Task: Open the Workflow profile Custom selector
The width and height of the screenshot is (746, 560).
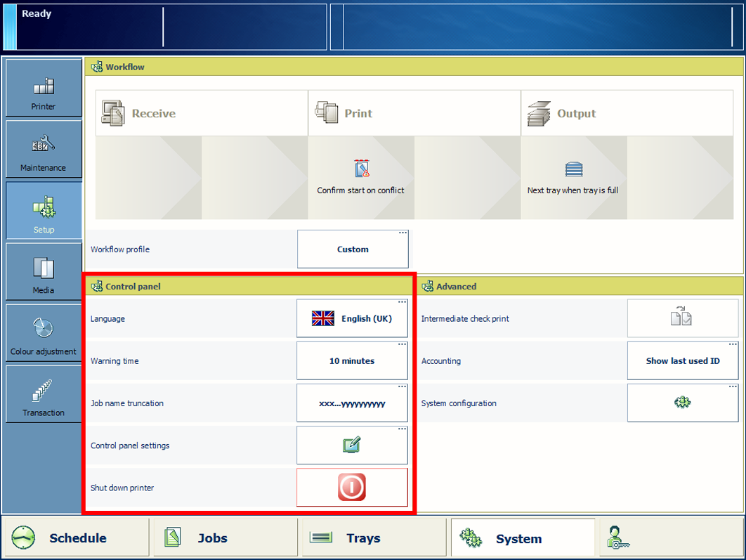Action: click(353, 249)
